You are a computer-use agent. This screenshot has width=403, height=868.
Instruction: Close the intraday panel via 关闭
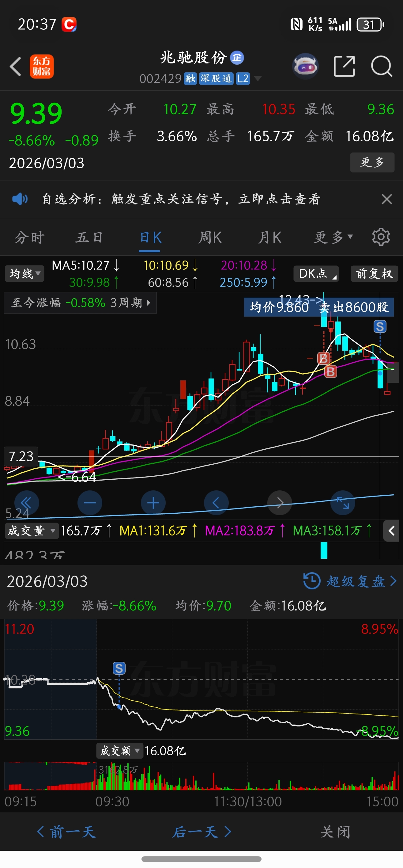point(335,832)
